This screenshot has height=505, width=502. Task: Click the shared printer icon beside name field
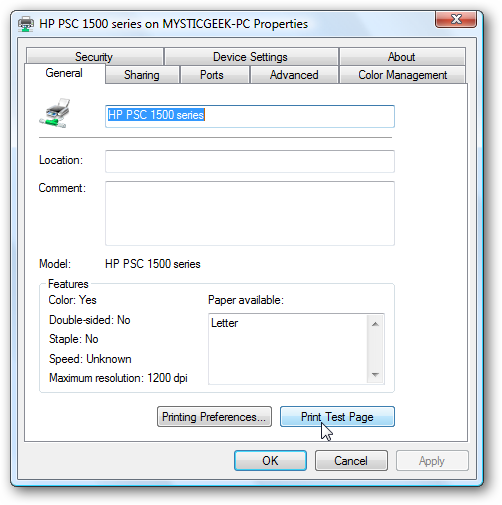pos(55,113)
